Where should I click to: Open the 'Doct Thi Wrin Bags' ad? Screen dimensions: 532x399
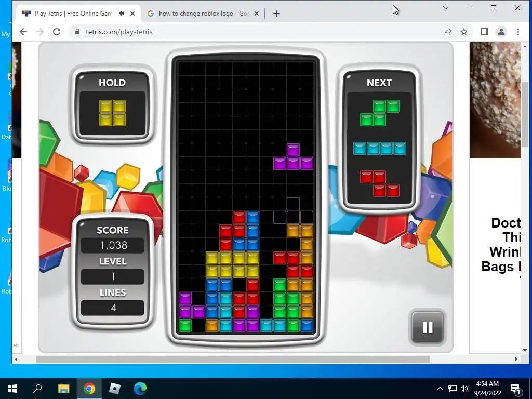(501, 244)
